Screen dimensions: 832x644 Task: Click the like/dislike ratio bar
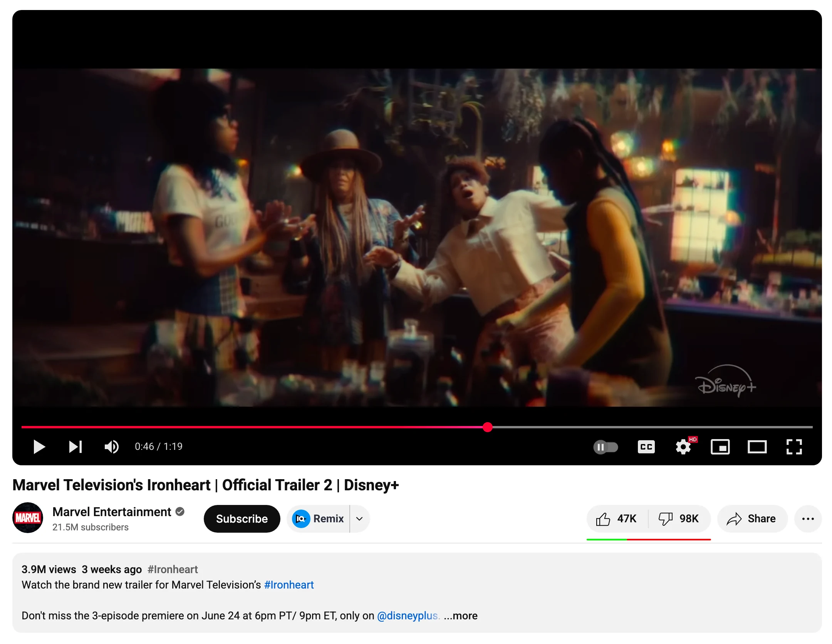pos(649,540)
